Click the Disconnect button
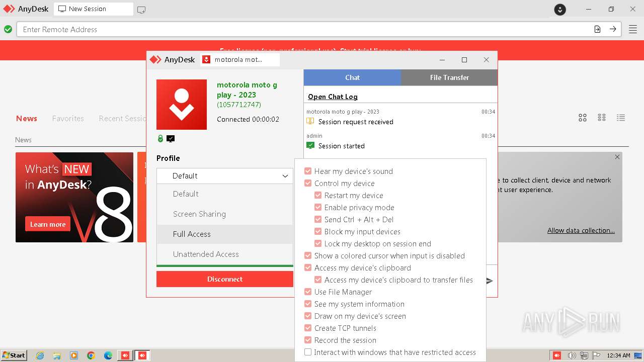644x362 pixels. 225,279
